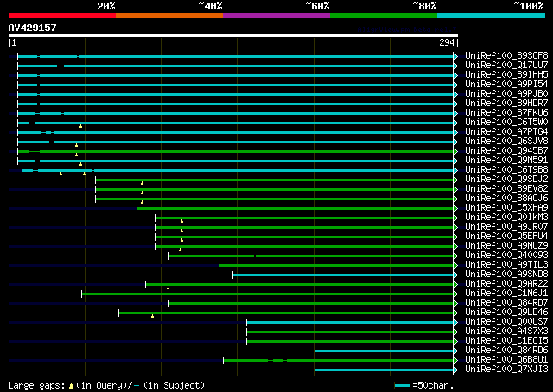Viewport: 553px width, 392px height.
Task: Select hit UniRef100_B9SCF8
Action: tap(506, 56)
